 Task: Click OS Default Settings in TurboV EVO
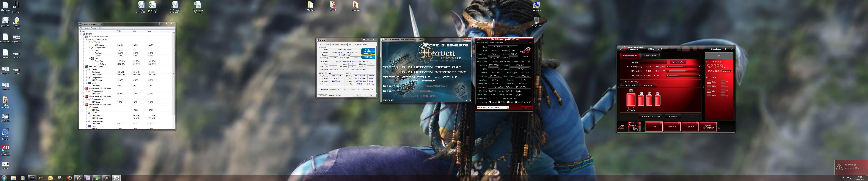pos(650,117)
